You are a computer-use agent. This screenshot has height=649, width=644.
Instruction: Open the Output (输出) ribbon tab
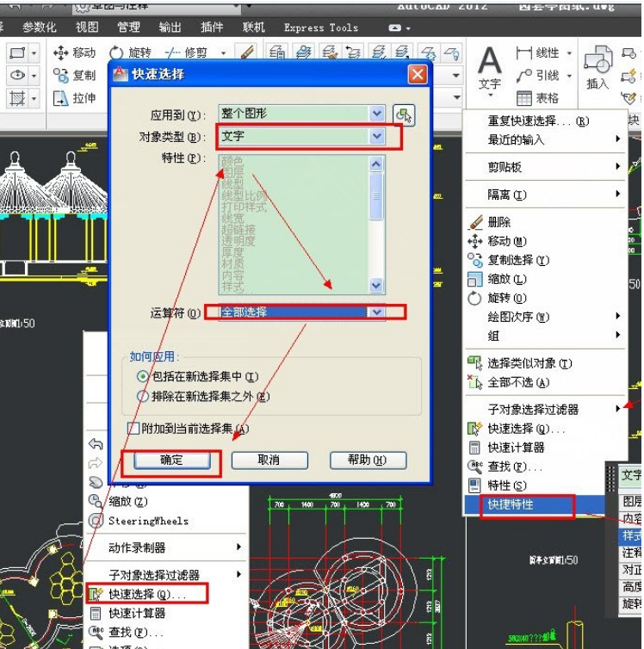point(170,28)
